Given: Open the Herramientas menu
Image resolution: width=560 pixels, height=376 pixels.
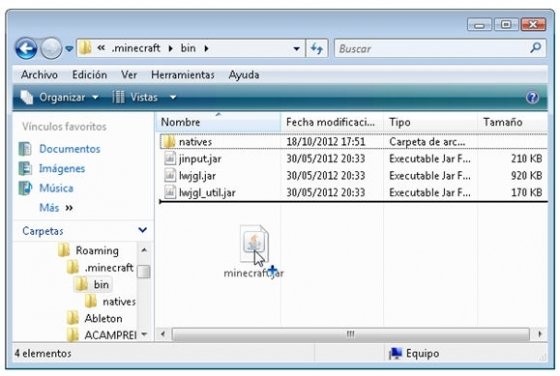Looking at the screenshot, I should [183, 75].
